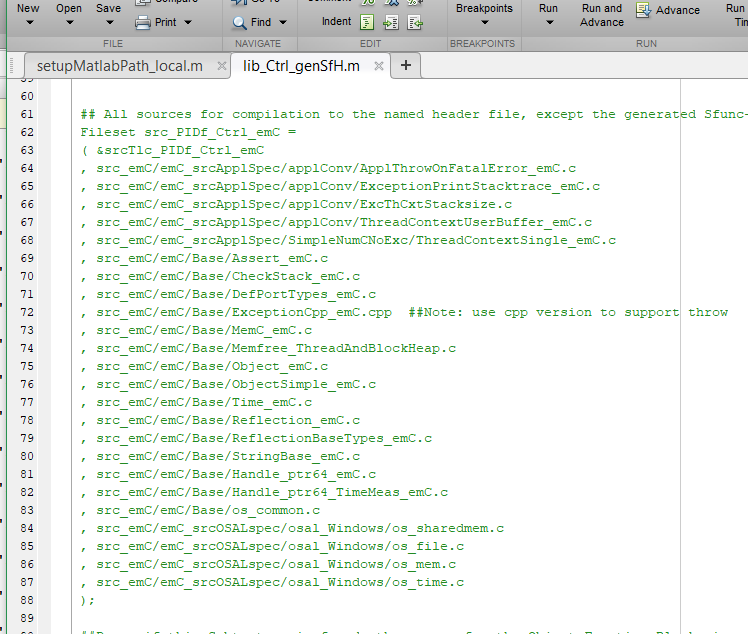This screenshot has width=748, height=634.
Task: Click the os_sharedmem.c line
Action: pyautogui.click(x=292, y=529)
